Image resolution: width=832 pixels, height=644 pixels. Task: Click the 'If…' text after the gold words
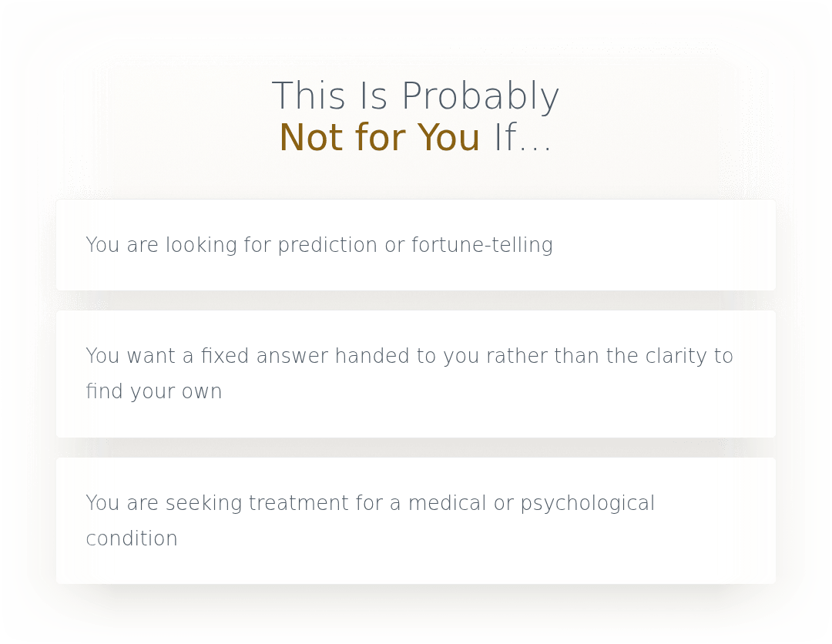[522, 138]
